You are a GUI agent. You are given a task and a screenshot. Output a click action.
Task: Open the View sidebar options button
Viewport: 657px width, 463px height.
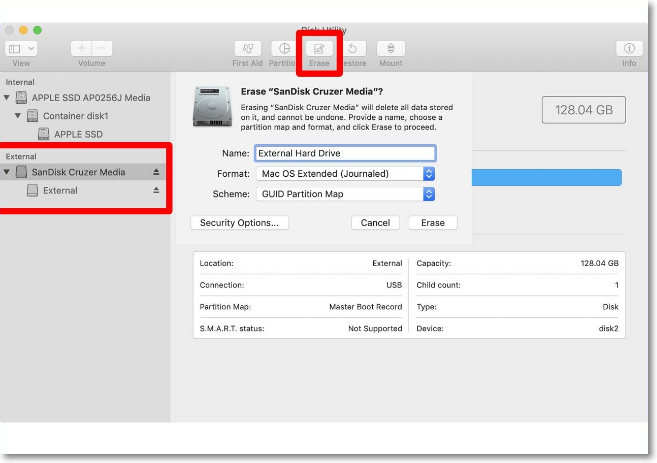pos(21,49)
